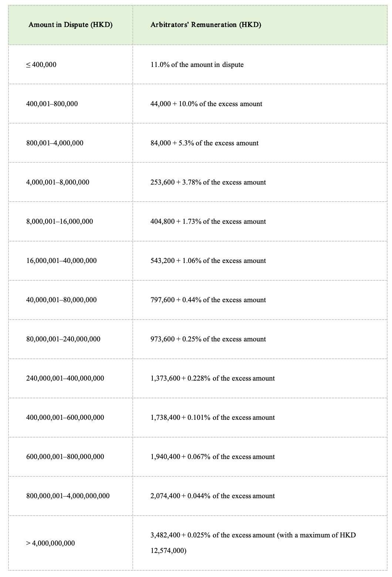This screenshot has height=577, width=392.
Task: Select the > 4,000,000,000 range cell
Action: 50,543
